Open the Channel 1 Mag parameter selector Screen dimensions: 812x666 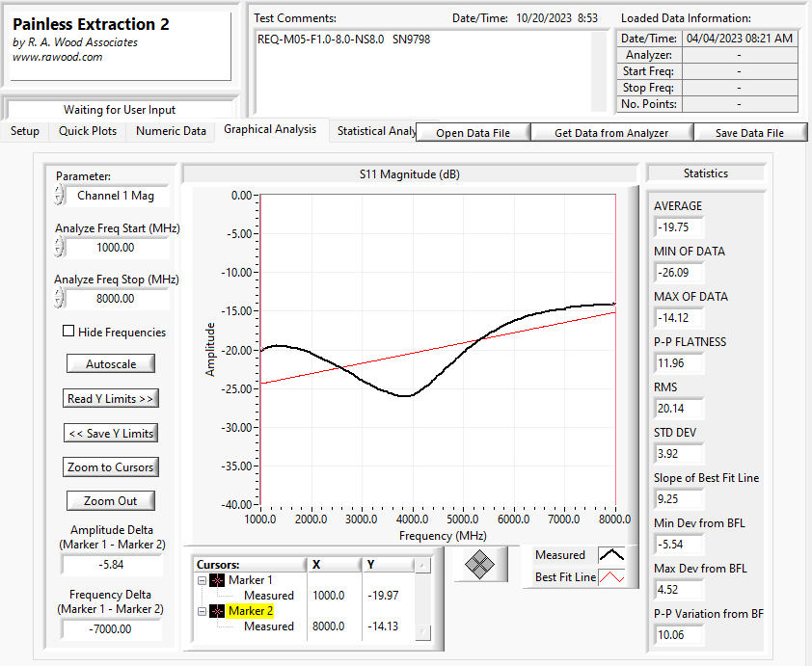click(117, 196)
